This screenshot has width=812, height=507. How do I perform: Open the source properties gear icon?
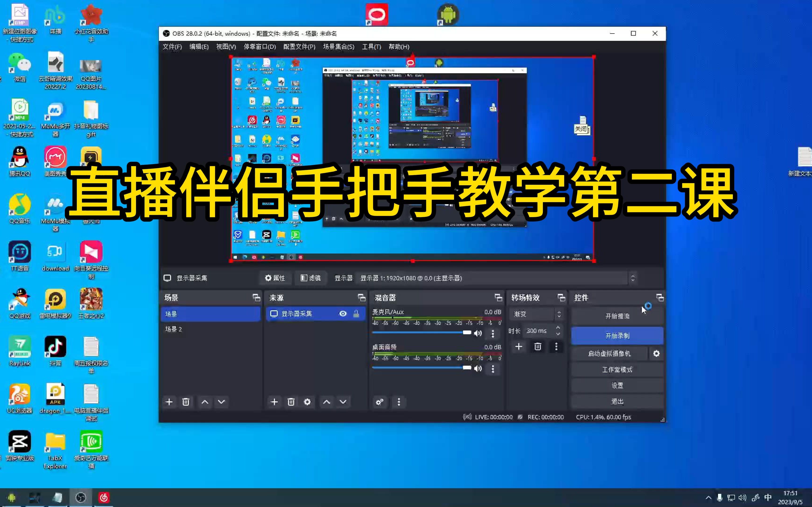click(x=307, y=402)
